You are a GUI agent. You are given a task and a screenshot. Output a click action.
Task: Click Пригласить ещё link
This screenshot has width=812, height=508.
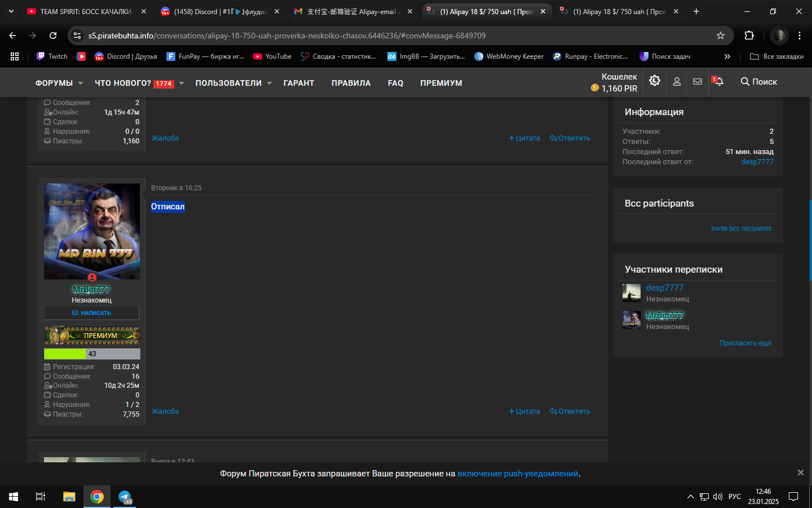click(x=745, y=343)
